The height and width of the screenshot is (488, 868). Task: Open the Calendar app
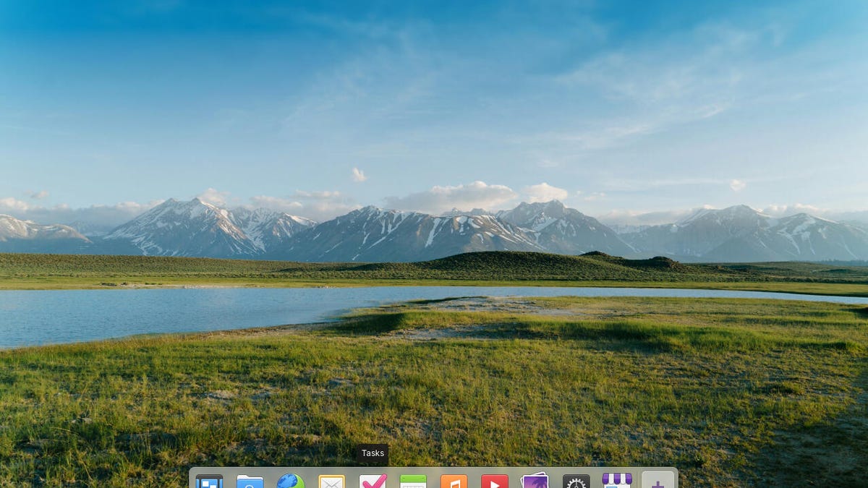tap(413, 479)
